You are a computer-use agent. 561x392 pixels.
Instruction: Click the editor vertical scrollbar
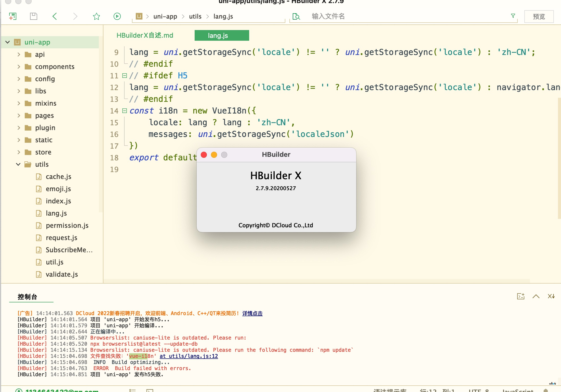(x=559, y=158)
